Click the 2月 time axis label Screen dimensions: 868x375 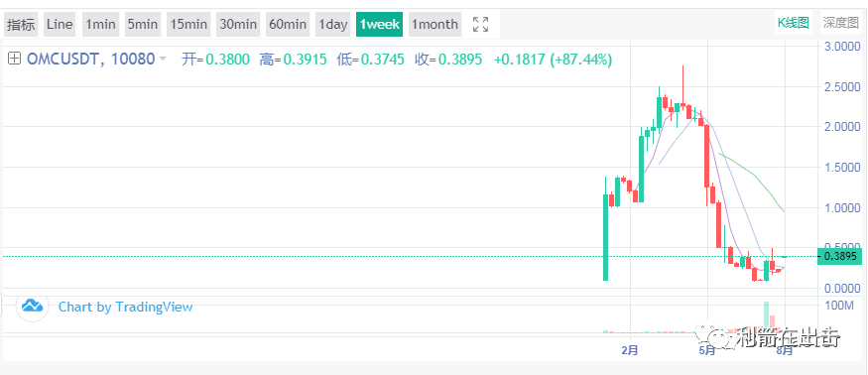[x=630, y=350]
